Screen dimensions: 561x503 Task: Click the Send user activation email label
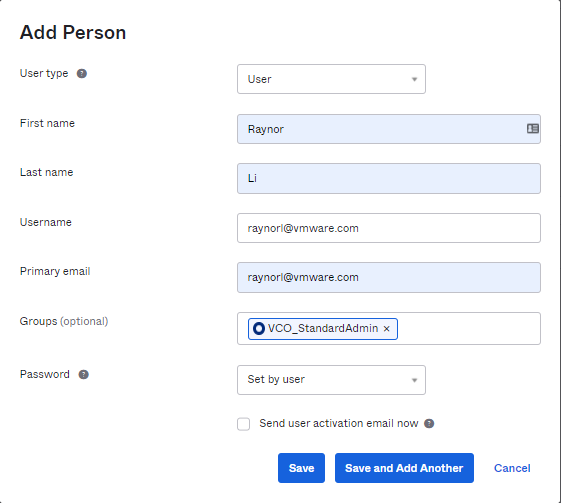[338, 424]
